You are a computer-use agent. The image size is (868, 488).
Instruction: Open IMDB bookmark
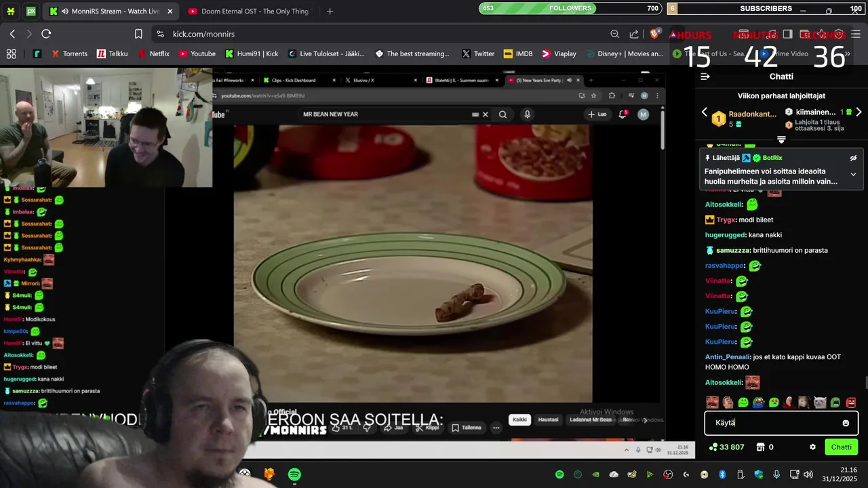pyautogui.click(x=518, y=54)
